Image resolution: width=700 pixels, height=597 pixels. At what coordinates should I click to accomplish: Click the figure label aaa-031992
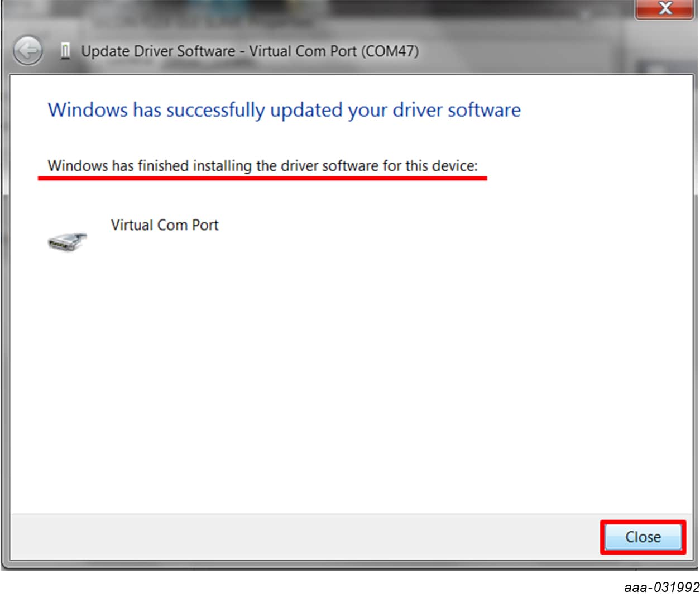[x=661, y=587]
